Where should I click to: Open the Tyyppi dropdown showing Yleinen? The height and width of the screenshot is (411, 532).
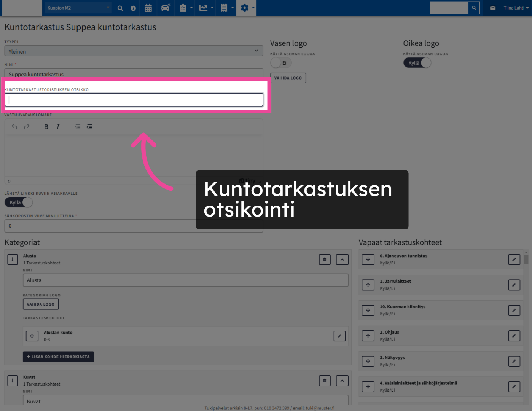coord(134,51)
